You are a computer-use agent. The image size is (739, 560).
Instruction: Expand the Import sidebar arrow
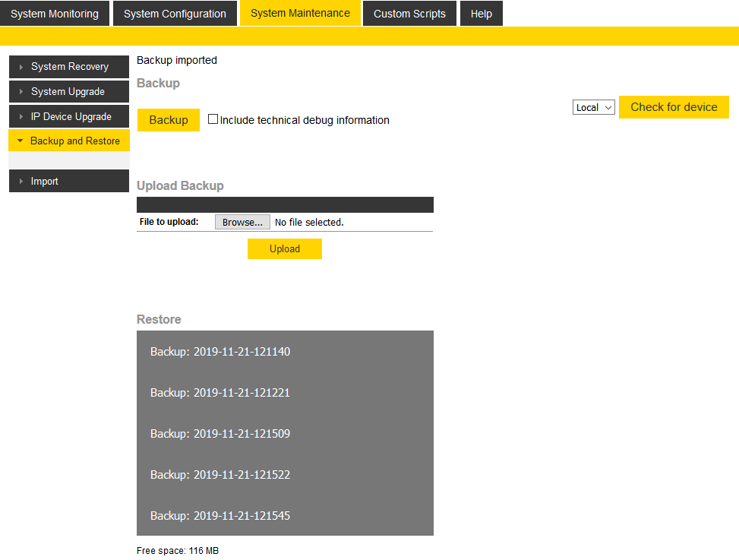point(21,182)
